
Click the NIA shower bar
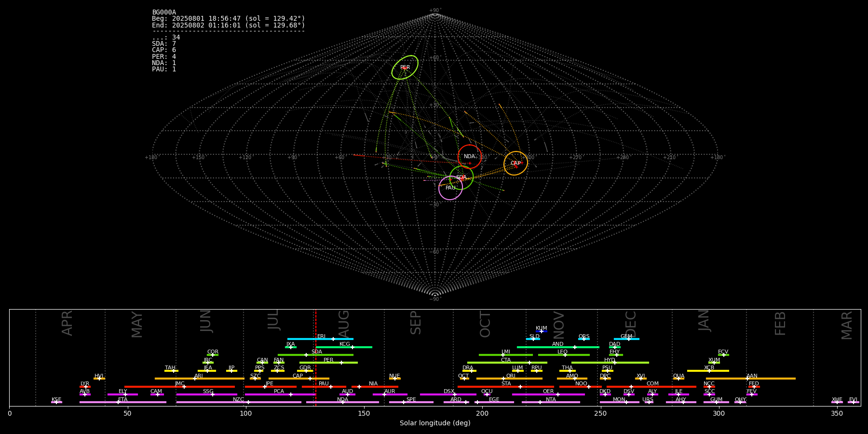click(x=375, y=386)
